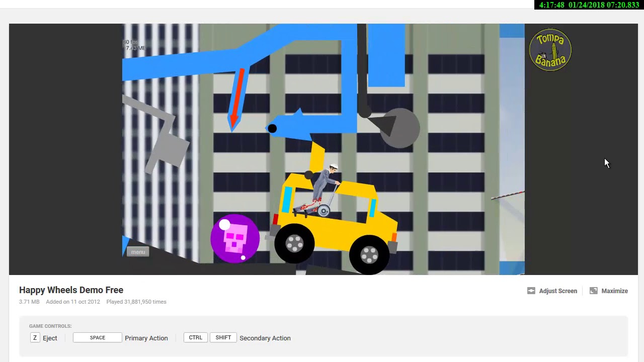Click the Z eject key

tap(35, 338)
